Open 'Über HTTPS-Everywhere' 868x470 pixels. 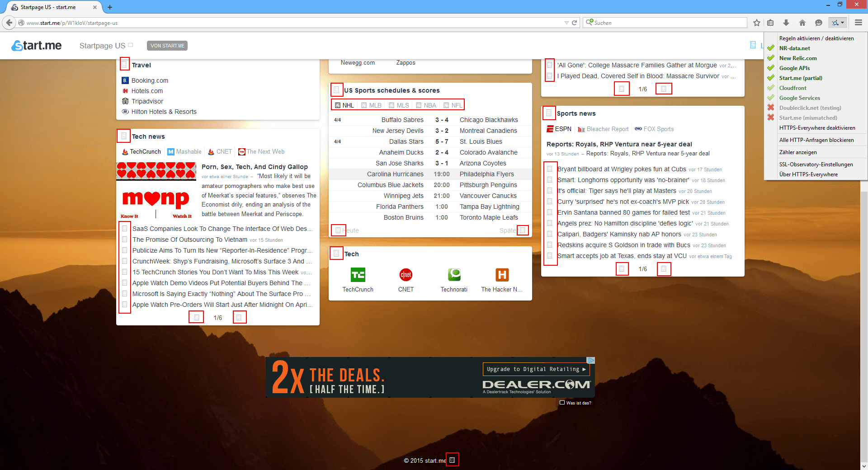[808, 174]
